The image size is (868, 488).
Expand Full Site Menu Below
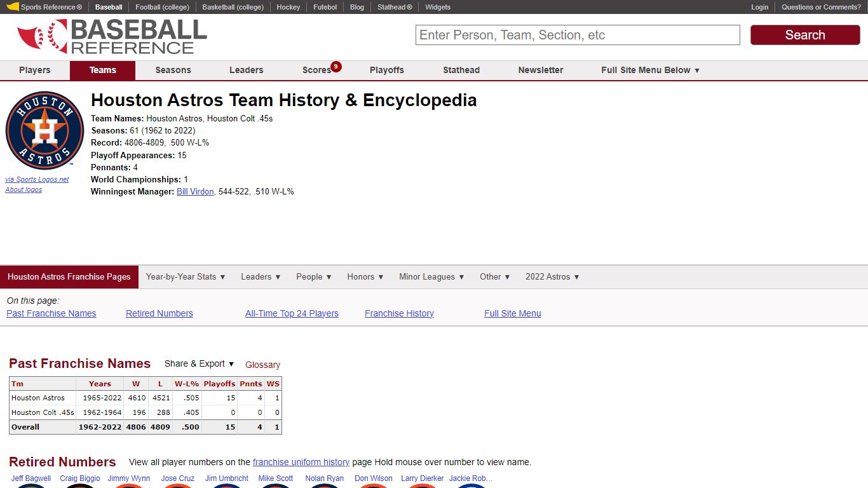point(651,70)
